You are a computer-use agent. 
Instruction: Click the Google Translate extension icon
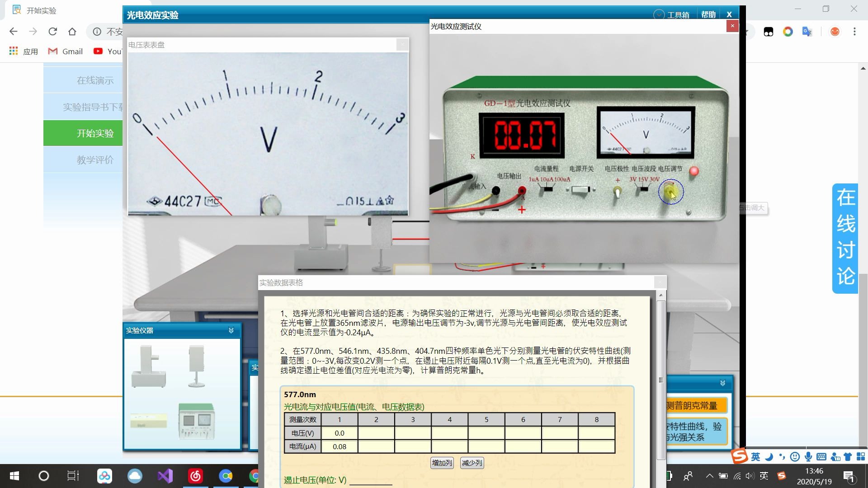[x=807, y=31]
